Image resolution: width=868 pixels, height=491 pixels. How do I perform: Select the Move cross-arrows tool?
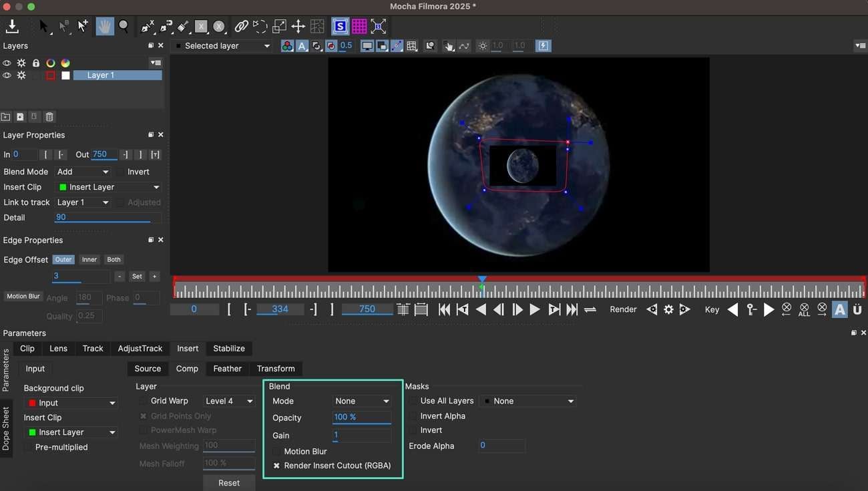click(x=298, y=27)
